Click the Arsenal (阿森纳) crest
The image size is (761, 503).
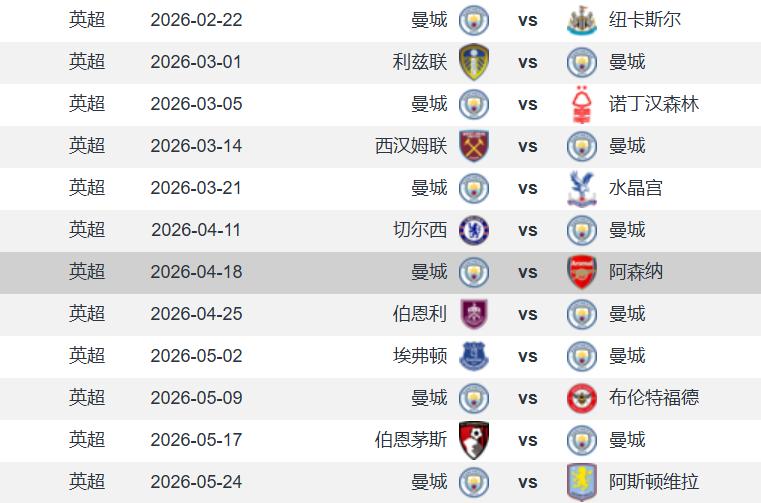(x=581, y=272)
